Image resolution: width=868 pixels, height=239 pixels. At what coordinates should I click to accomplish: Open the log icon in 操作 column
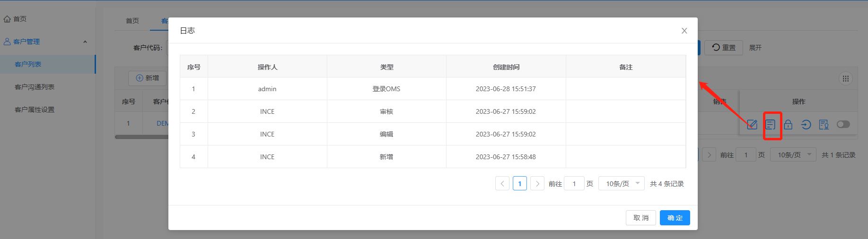(771, 125)
